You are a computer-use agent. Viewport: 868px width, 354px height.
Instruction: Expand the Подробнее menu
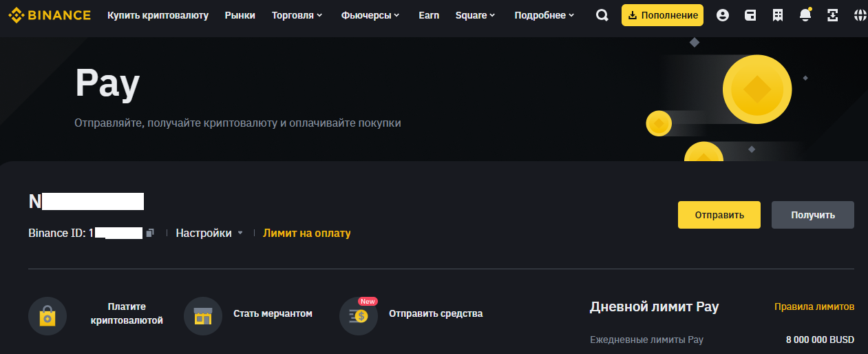[x=544, y=15]
